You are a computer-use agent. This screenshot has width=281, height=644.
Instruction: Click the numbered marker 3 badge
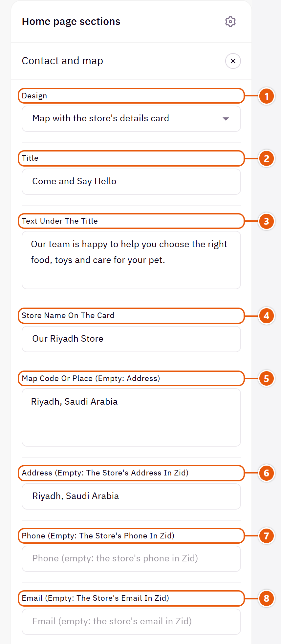[x=267, y=221]
